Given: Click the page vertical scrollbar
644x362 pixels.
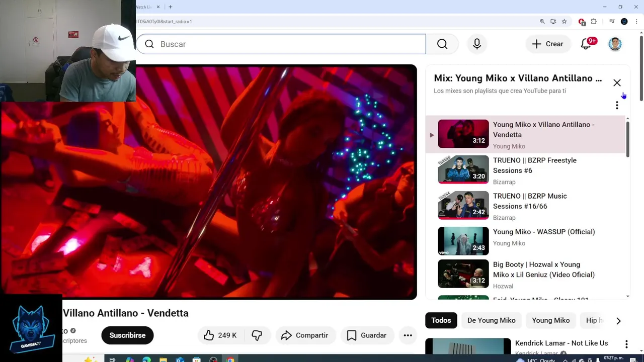Looking at the screenshot, I should click(x=641, y=68).
